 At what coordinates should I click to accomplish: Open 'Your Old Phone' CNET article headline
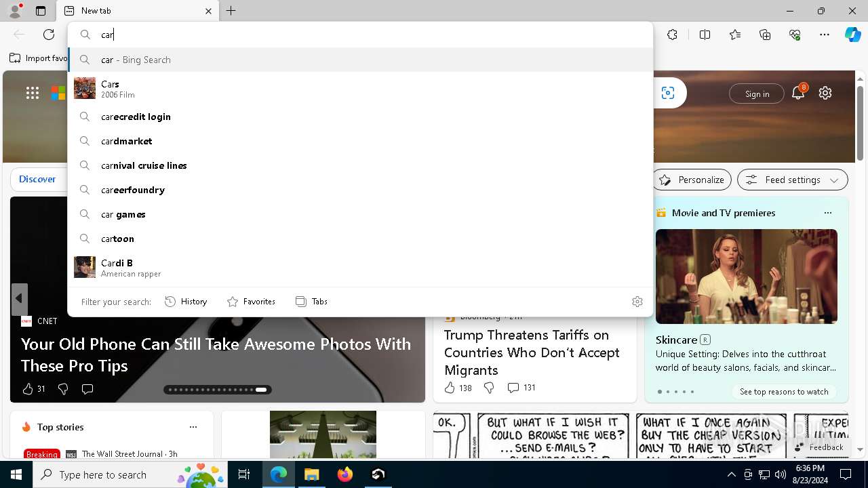click(x=216, y=354)
